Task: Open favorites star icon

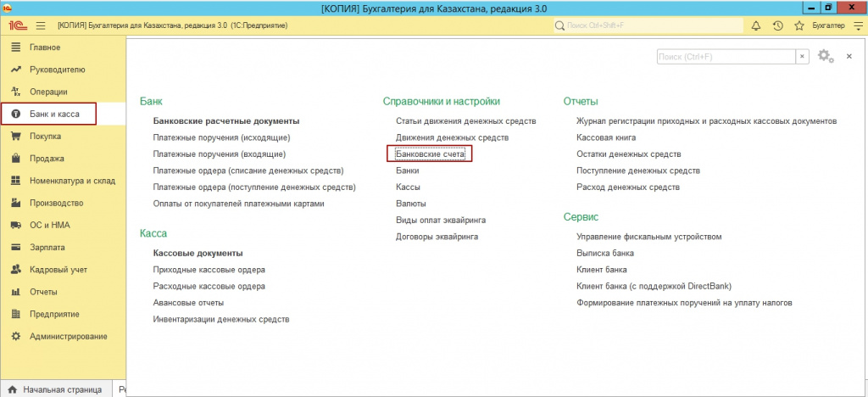Action: 798,25
